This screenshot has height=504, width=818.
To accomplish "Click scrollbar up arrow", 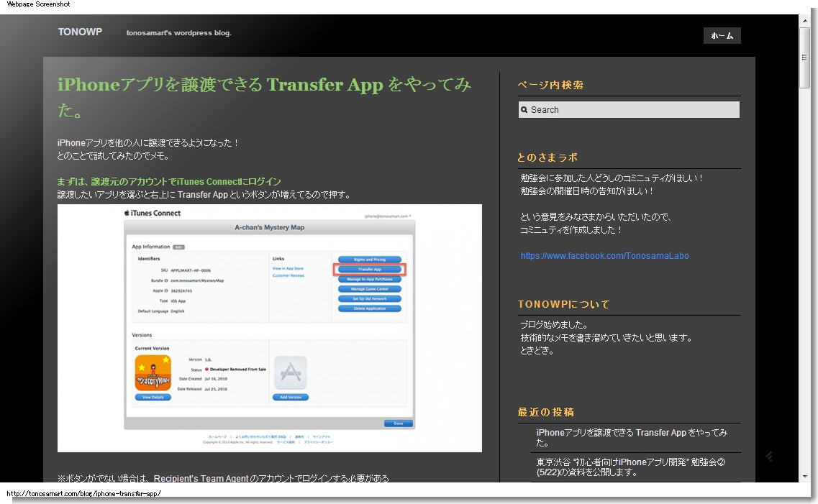I will [x=804, y=20].
